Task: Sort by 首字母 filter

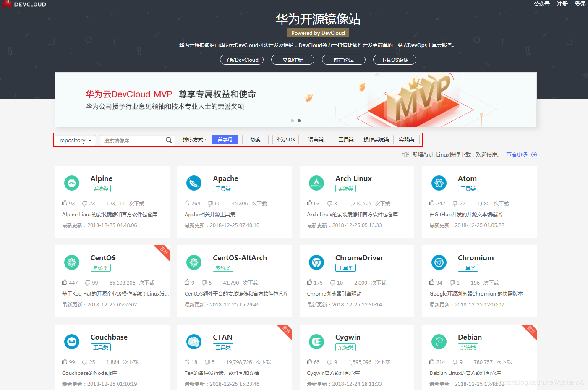Action: [x=225, y=139]
